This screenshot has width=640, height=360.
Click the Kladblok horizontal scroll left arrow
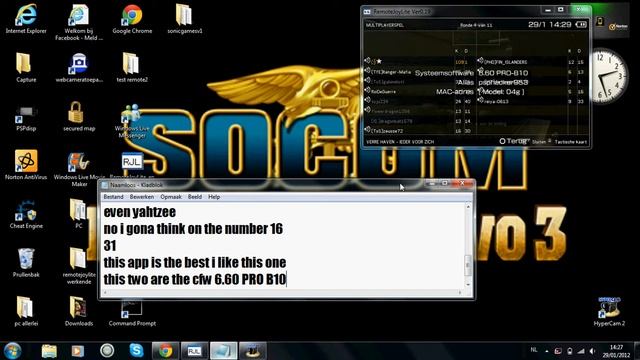[x=106, y=292]
